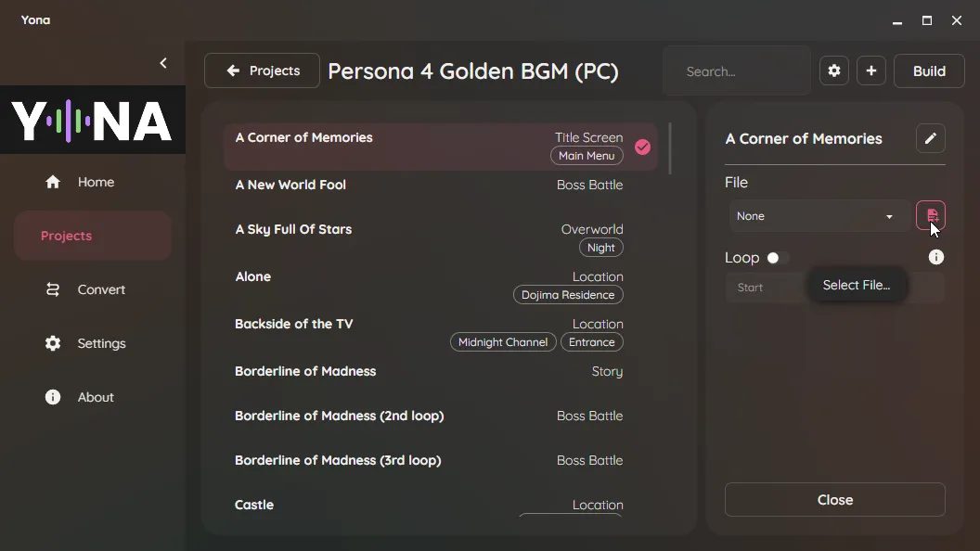Go back to Projects list
The image size is (980, 551).
(x=262, y=70)
